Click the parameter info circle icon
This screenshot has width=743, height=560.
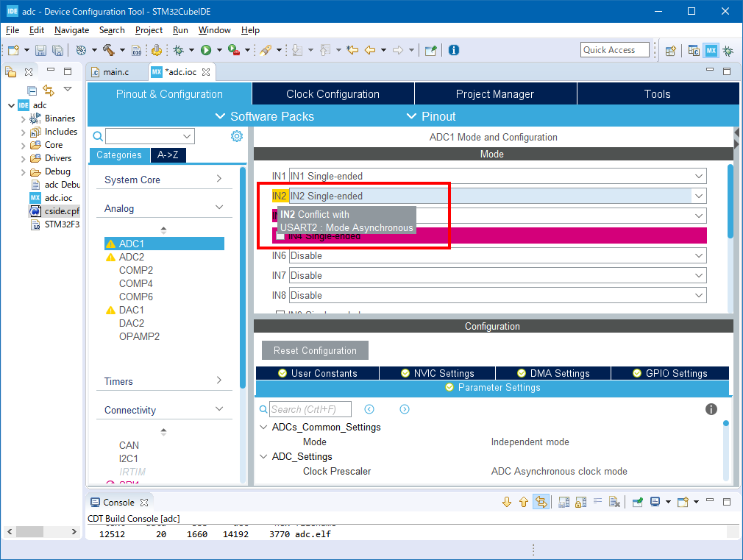tap(711, 409)
